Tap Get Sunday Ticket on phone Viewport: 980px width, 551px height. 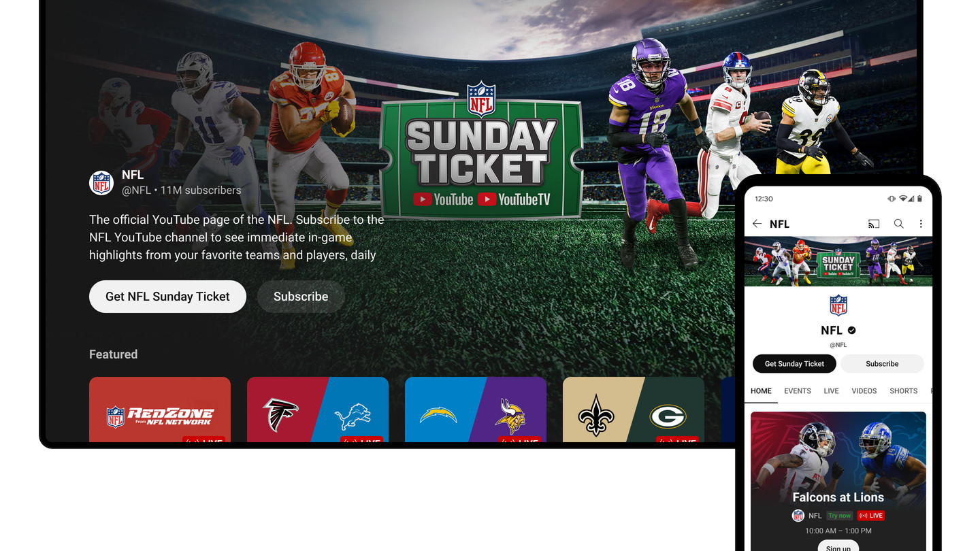(794, 364)
